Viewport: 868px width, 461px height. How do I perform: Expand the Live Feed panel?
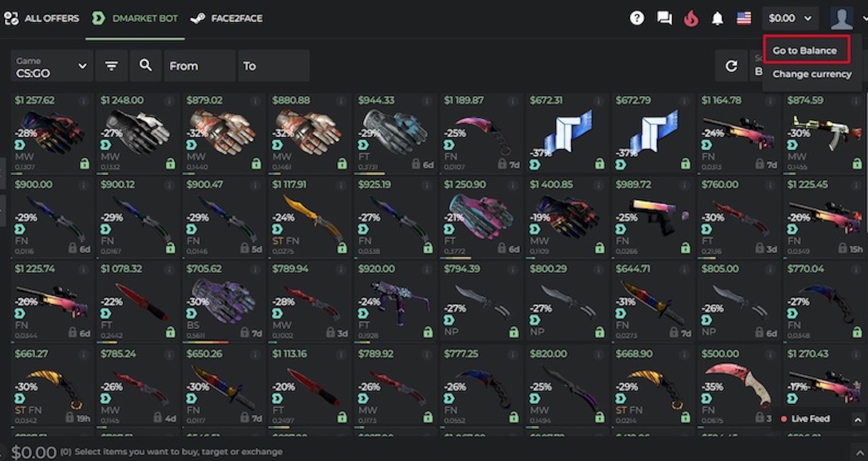pyautogui.click(x=858, y=419)
